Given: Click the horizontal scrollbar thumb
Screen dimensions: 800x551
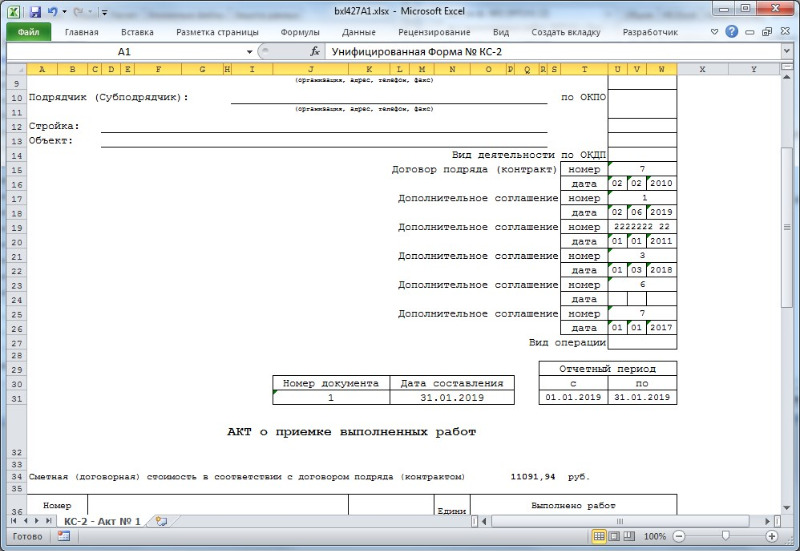Looking at the screenshot, I should [x=620, y=521].
